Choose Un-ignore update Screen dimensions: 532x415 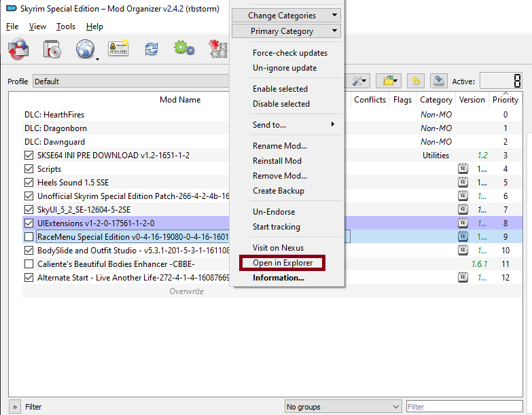[x=285, y=68]
